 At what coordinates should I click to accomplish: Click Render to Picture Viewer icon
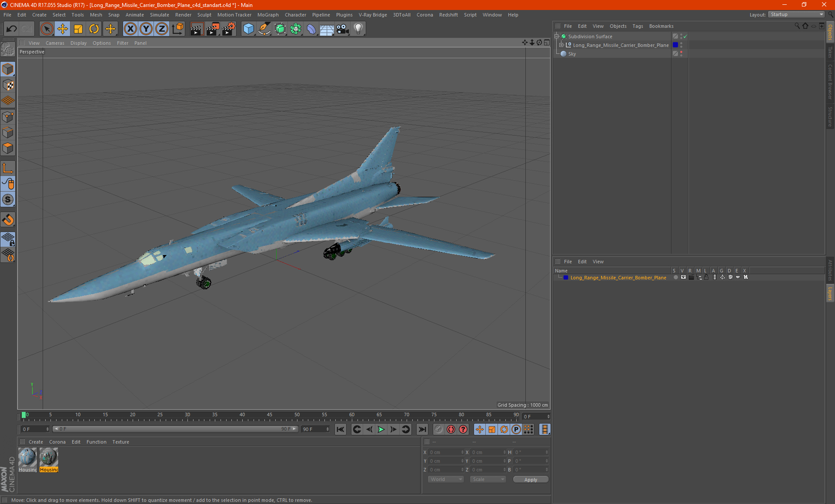click(212, 29)
